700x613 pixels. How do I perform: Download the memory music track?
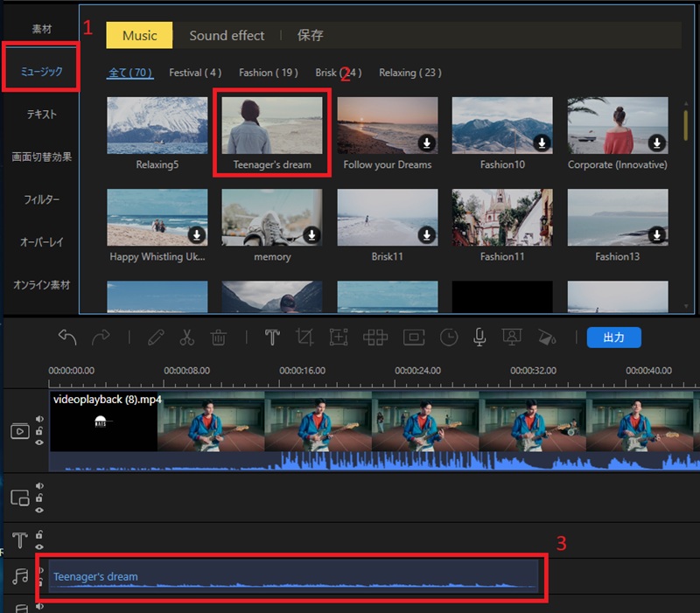point(311,234)
